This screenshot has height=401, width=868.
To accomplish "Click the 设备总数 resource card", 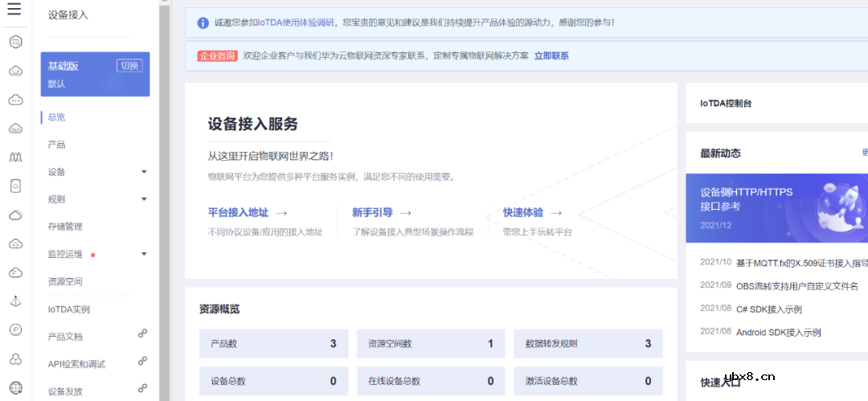I will [x=274, y=381].
